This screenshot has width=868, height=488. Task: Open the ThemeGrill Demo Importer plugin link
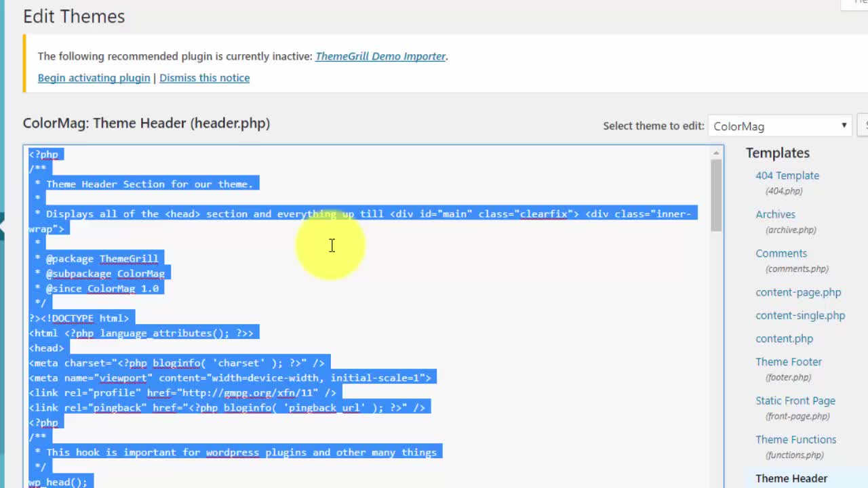[380, 56]
